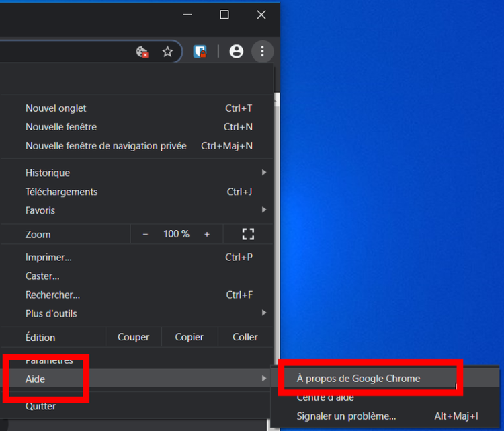Click the blocked cookies icon in address bar
Screen dimensions: 504x431
click(142, 52)
